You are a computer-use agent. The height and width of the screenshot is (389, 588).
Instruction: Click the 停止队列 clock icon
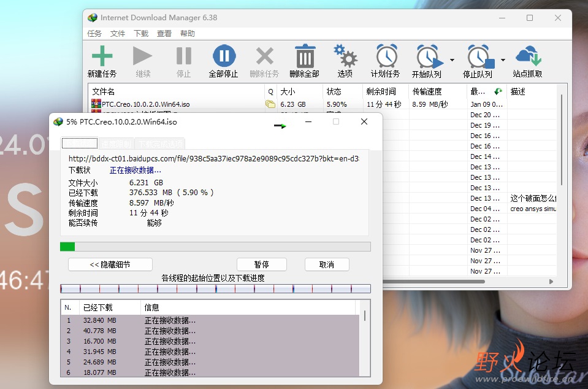(x=480, y=56)
